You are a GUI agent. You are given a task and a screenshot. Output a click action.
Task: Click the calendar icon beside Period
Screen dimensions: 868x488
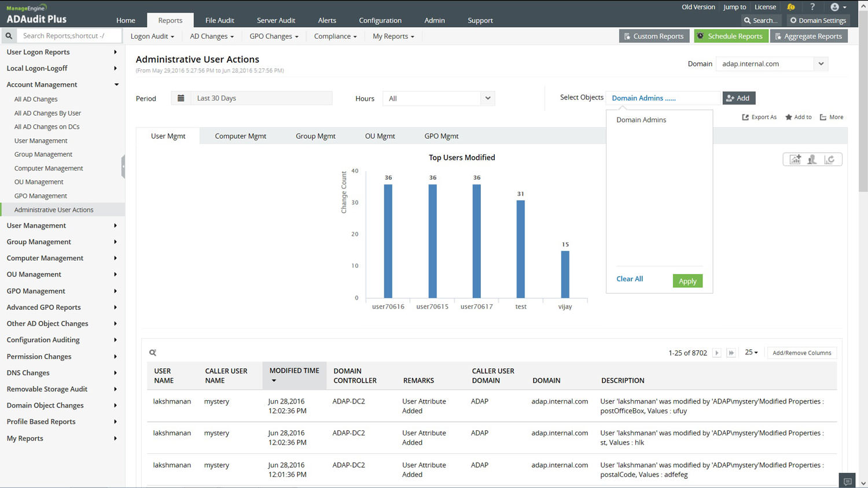[x=181, y=98]
